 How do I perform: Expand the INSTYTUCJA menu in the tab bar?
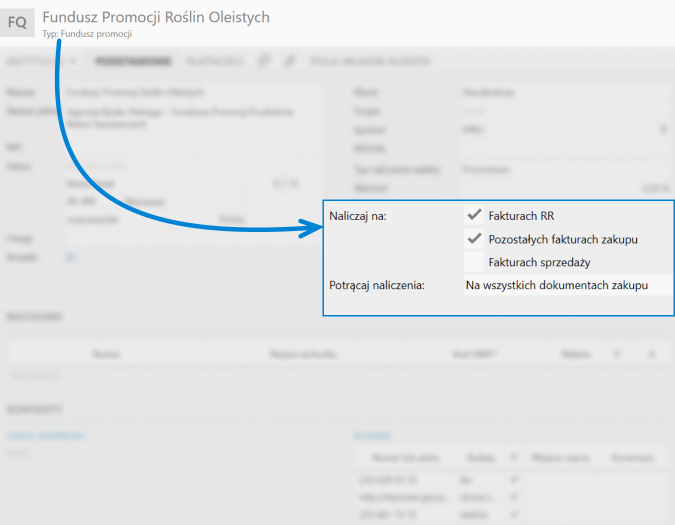pos(42,61)
